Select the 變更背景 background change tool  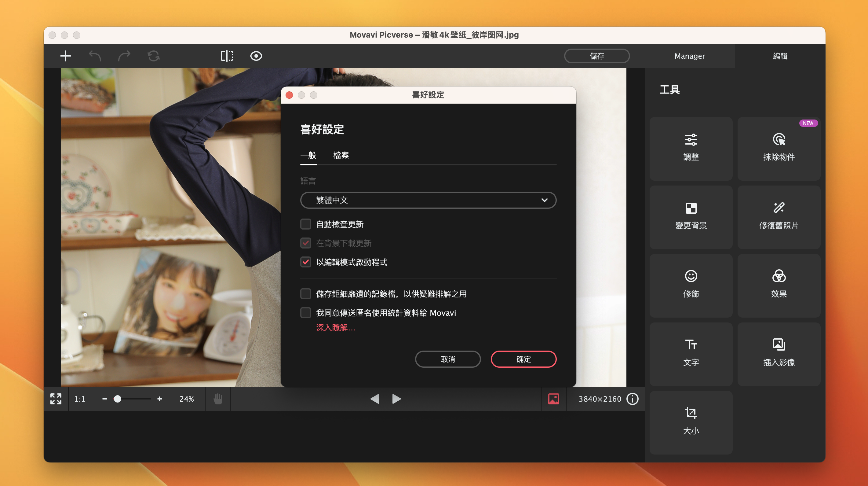click(691, 217)
